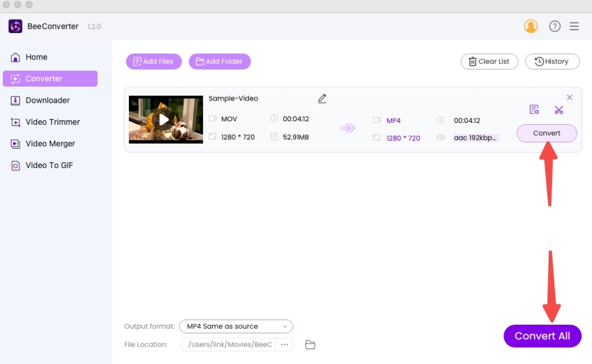Open the file location options with ellipsis
This screenshot has width=592, height=364.
point(284,344)
